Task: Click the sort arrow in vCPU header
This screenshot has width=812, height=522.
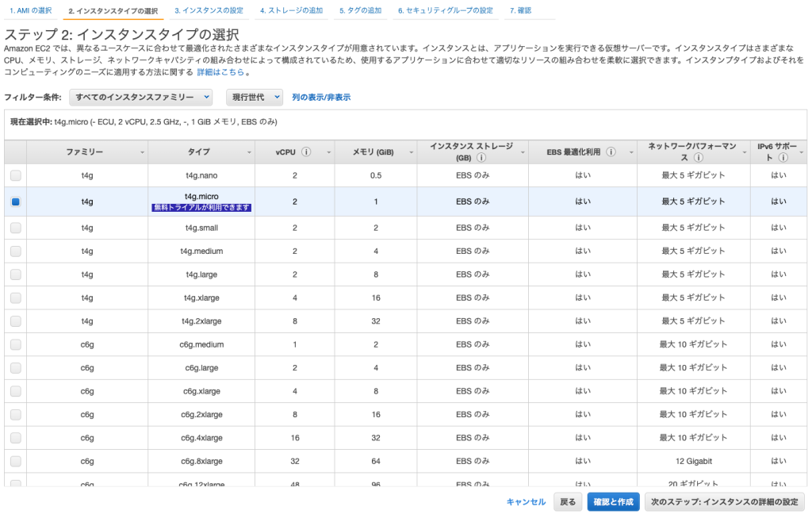Action: tap(328, 152)
